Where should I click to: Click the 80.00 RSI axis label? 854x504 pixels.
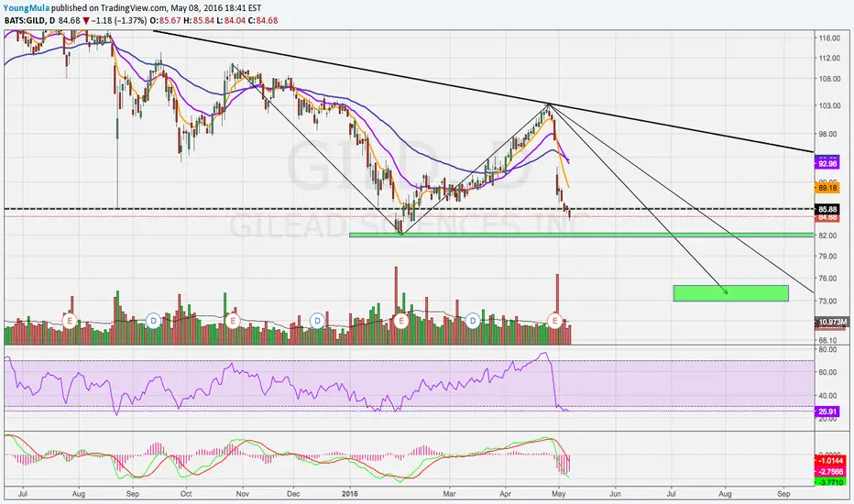coord(828,349)
